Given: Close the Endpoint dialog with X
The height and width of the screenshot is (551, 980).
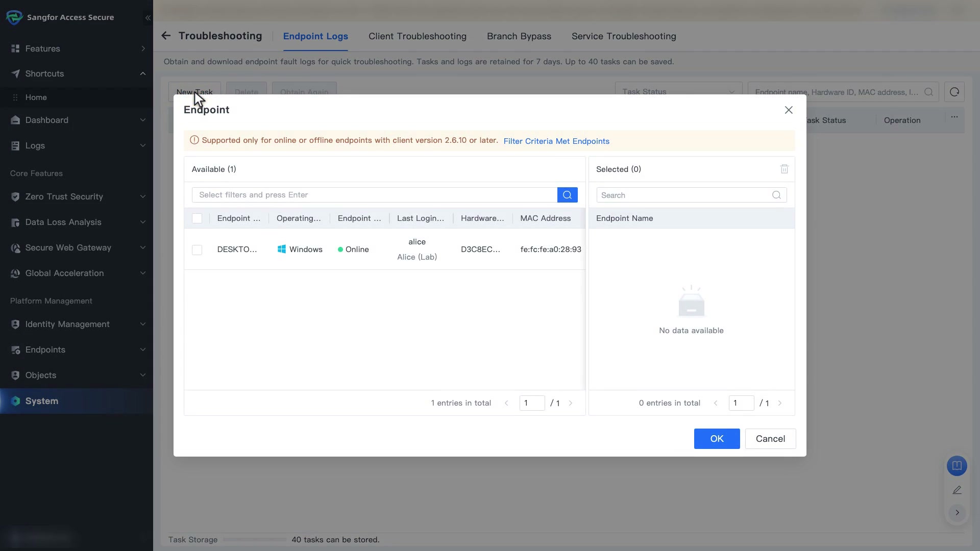Looking at the screenshot, I should (789, 110).
